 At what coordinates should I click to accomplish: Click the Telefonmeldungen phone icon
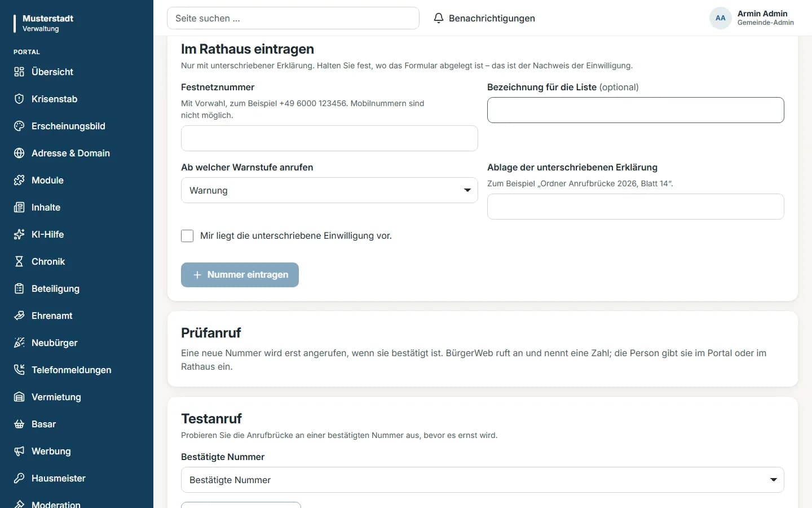19,370
